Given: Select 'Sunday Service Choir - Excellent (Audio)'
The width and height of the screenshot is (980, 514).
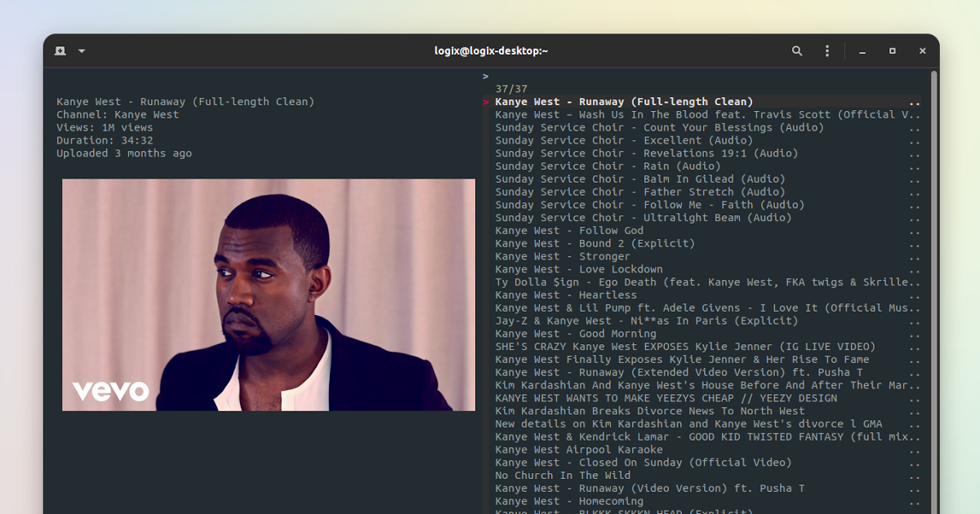Looking at the screenshot, I should click(x=707, y=140).
